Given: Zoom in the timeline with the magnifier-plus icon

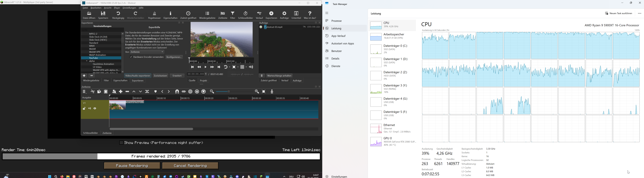Looking at the screenshot, I should pos(257,92).
